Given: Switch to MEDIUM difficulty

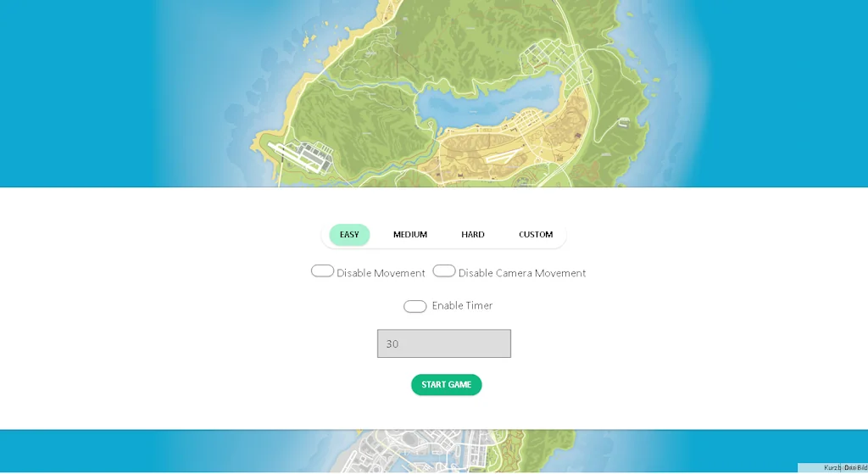Looking at the screenshot, I should tap(410, 235).
